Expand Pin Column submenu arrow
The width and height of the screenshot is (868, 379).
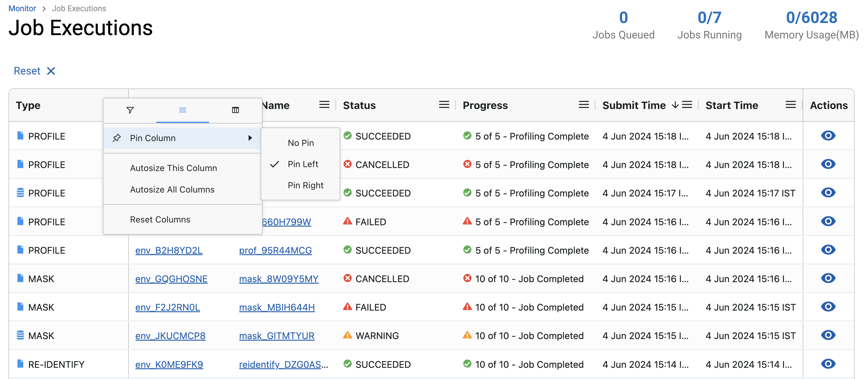[x=250, y=138]
